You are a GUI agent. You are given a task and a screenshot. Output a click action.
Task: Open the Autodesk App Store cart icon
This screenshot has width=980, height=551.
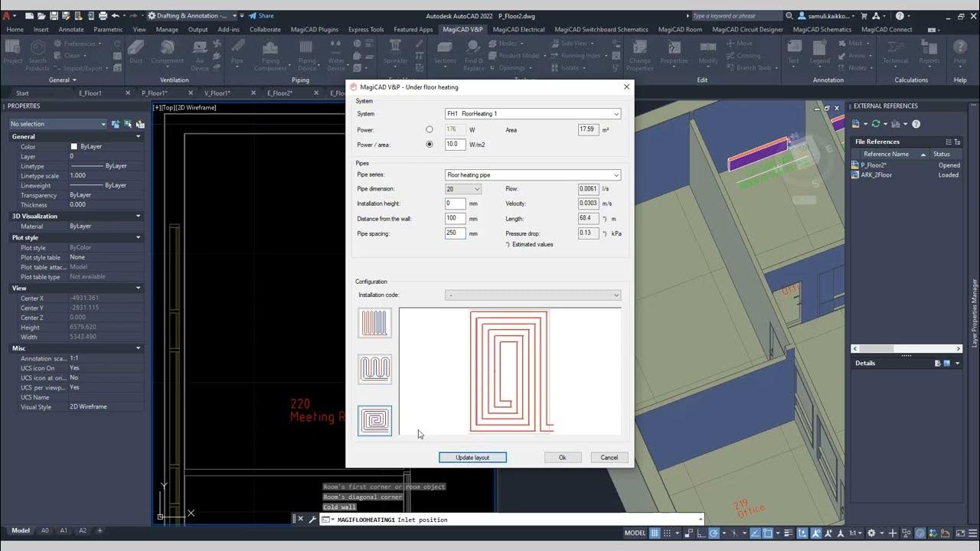click(x=864, y=15)
